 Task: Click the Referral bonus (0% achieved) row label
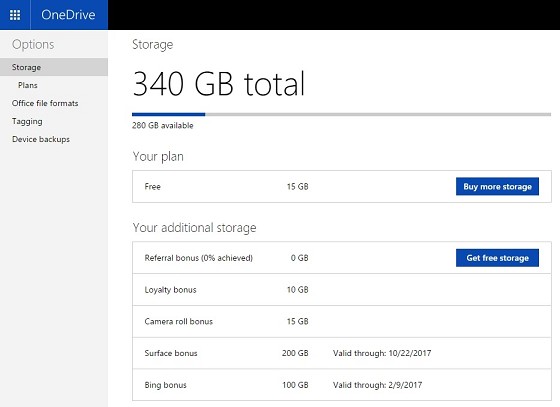(x=199, y=258)
